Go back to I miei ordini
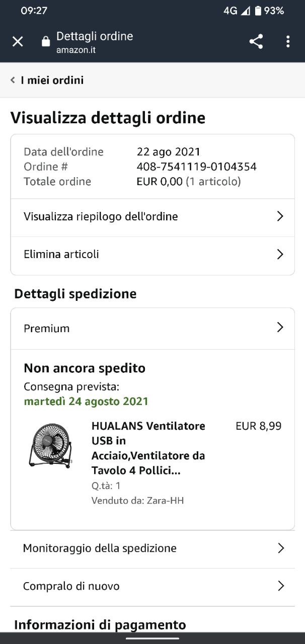The width and height of the screenshot is (305, 644). [52, 80]
